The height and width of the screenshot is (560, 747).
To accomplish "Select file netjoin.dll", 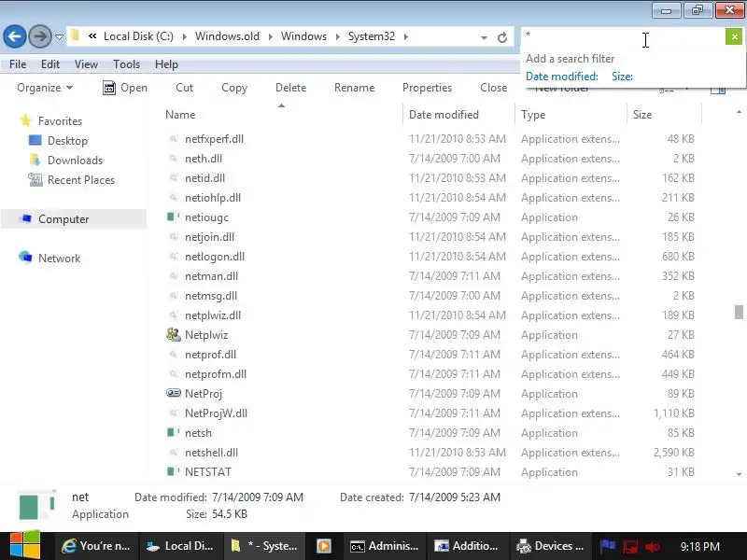I will click(209, 237).
